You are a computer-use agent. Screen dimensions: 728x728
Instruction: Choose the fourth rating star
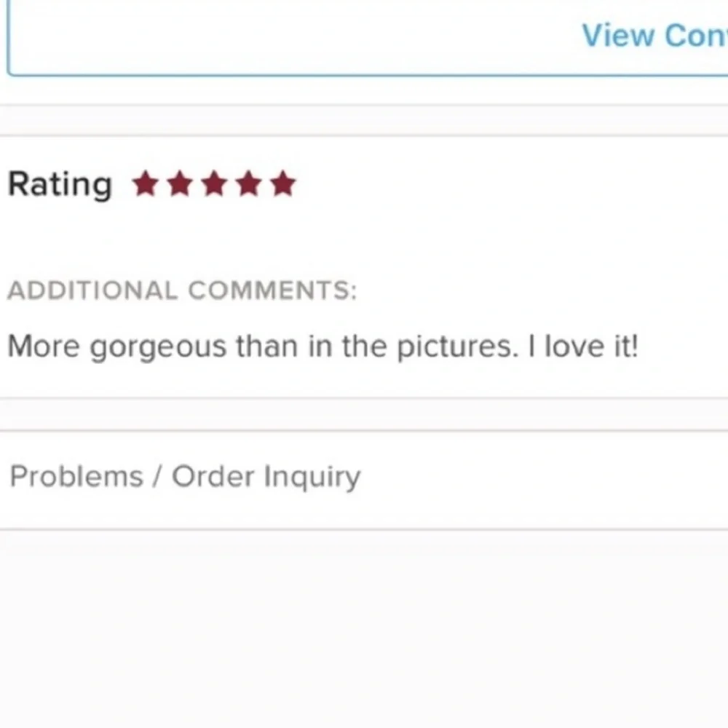pos(248,185)
